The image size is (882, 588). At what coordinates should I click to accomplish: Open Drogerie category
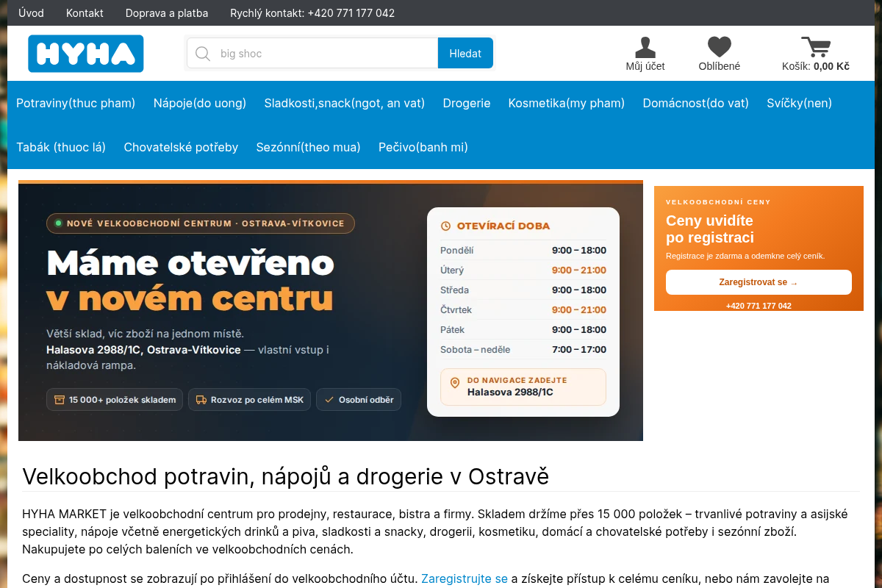pyautogui.click(x=467, y=103)
